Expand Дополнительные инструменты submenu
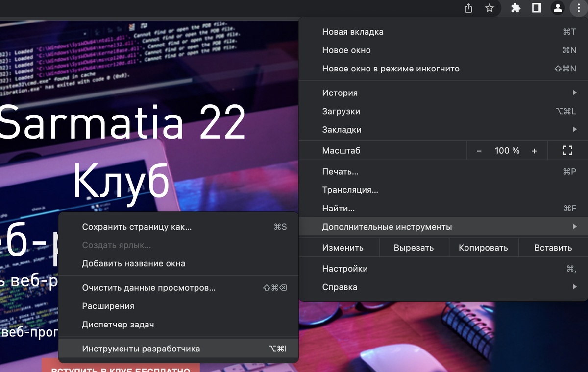588x372 pixels. click(x=443, y=227)
